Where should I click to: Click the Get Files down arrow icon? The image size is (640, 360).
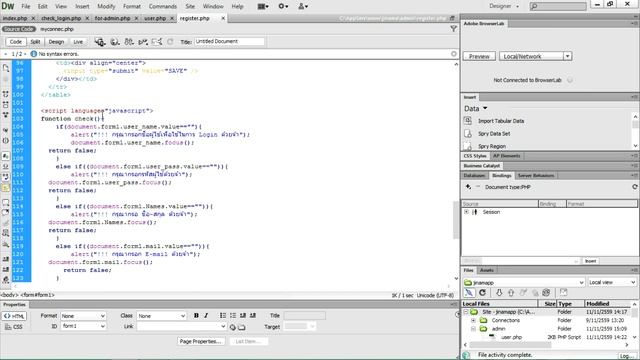pos(499,293)
